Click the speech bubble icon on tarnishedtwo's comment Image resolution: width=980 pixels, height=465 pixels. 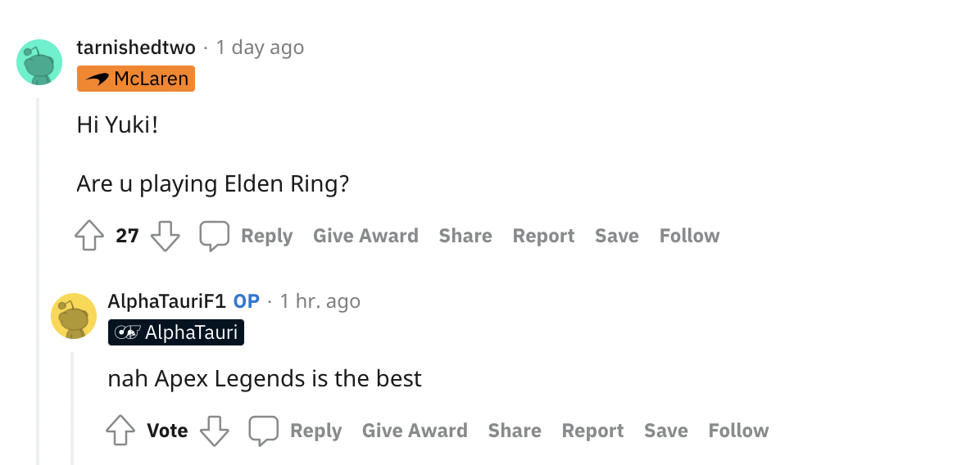(x=214, y=237)
